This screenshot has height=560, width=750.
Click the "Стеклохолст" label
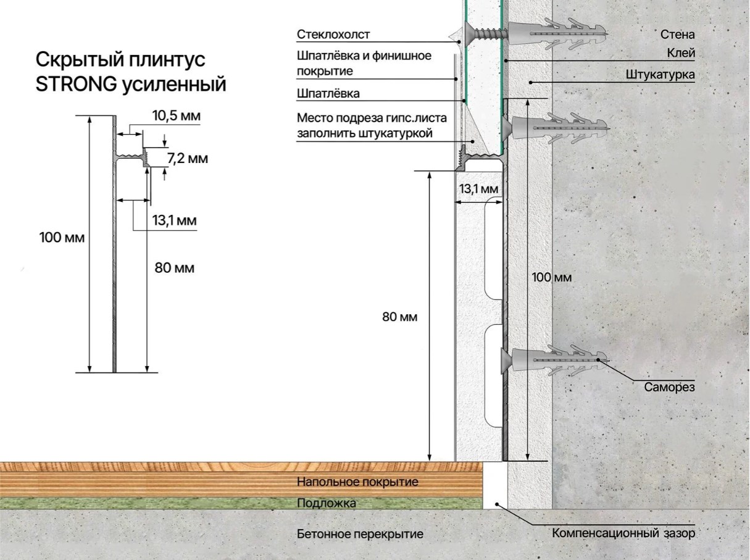[x=333, y=34]
